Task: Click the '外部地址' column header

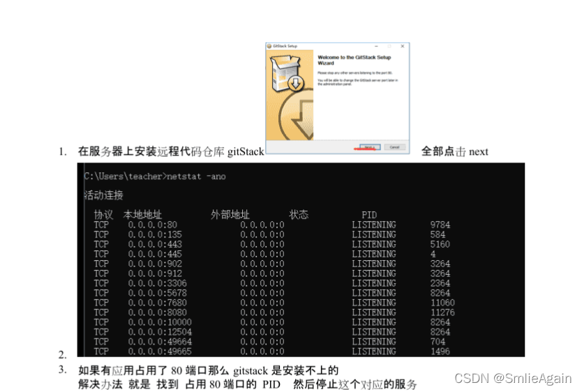Action: pyautogui.click(x=230, y=215)
